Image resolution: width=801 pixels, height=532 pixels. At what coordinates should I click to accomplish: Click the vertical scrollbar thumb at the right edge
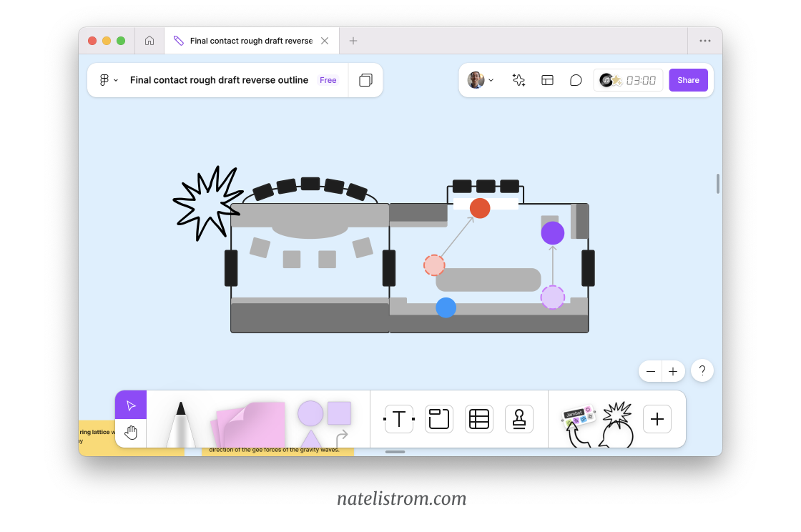[718, 184]
